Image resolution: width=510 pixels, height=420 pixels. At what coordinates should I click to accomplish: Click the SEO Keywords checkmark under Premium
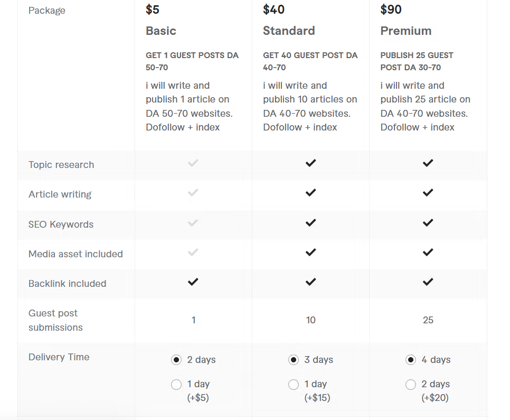pyautogui.click(x=428, y=223)
